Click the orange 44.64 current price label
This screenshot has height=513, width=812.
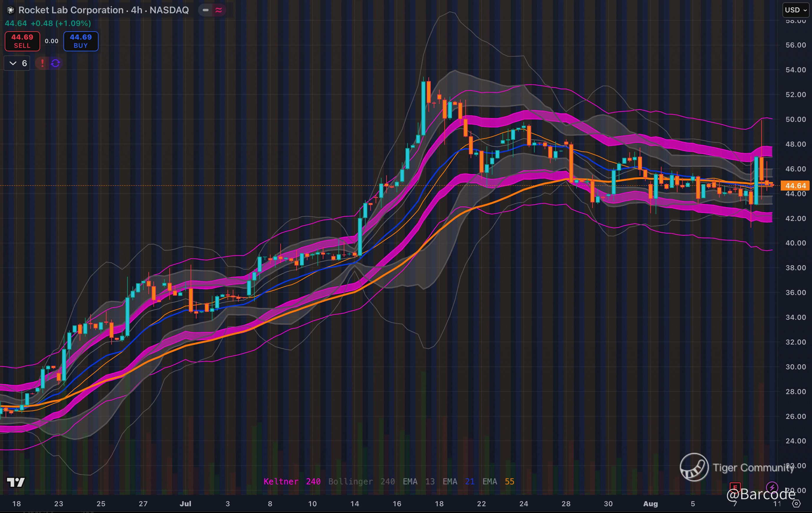795,186
